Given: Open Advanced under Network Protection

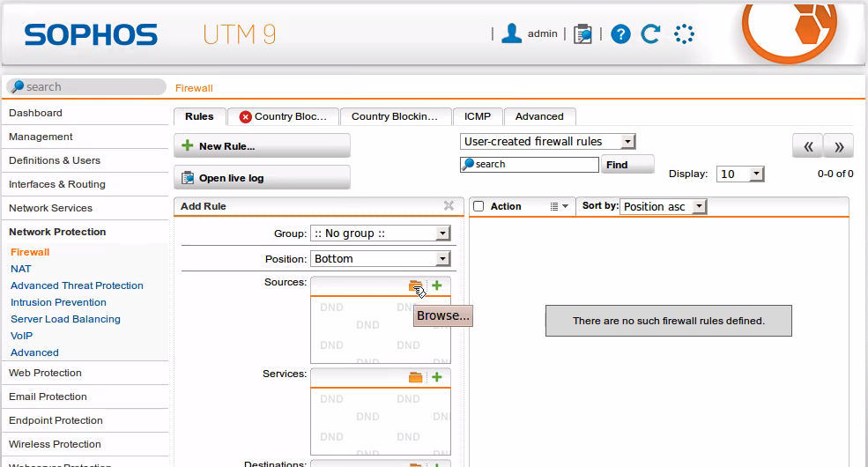Looking at the screenshot, I should tap(34, 352).
